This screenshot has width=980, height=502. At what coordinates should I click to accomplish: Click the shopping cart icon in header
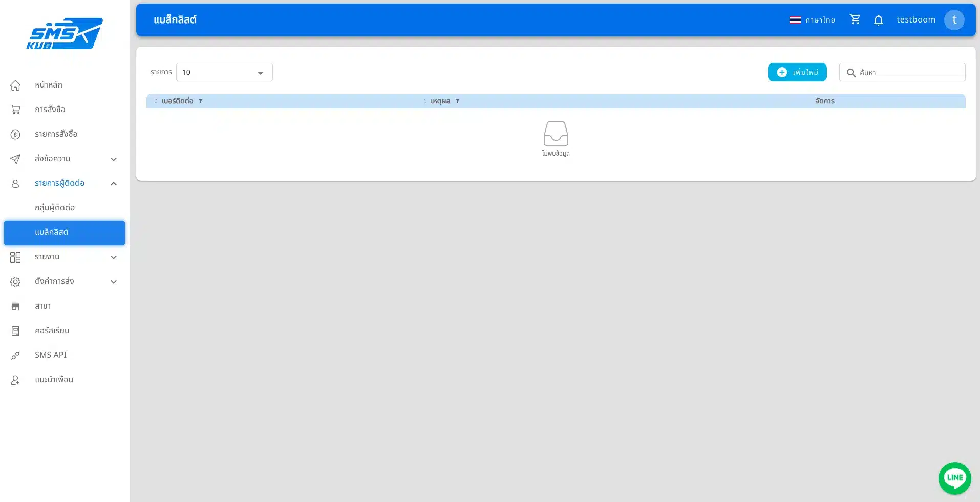click(x=855, y=19)
